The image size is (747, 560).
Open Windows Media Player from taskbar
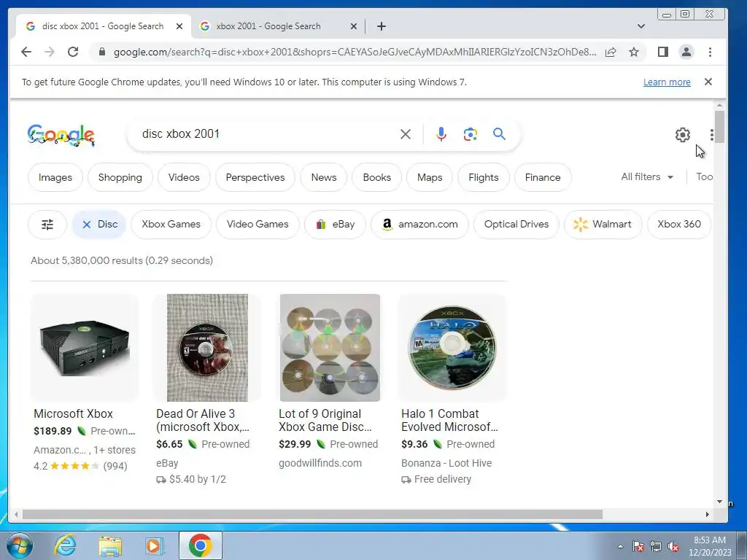click(x=154, y=545)
